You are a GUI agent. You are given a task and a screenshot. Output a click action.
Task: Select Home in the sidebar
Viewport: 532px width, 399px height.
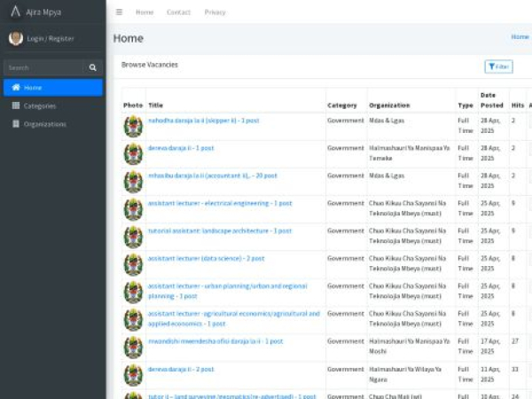click(x=32, y=88)
